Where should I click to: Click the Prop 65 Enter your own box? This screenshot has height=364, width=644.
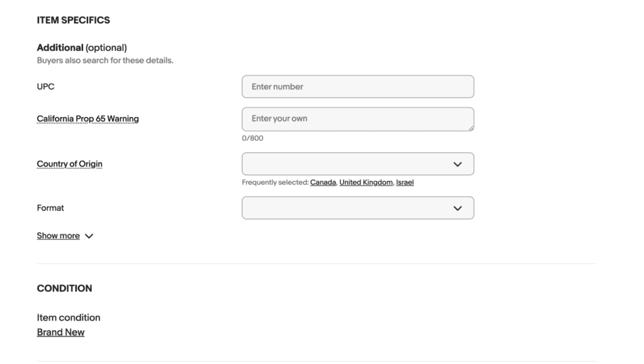358,118
